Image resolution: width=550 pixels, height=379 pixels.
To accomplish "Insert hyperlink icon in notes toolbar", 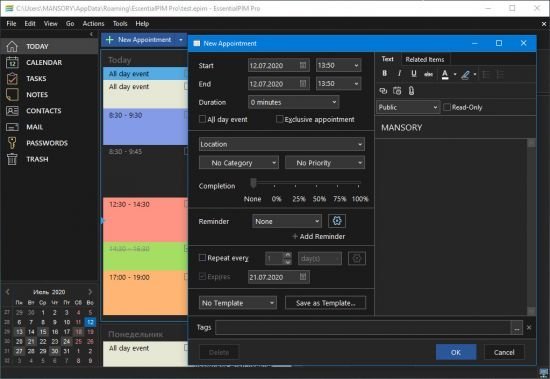I will click(383, 91).
